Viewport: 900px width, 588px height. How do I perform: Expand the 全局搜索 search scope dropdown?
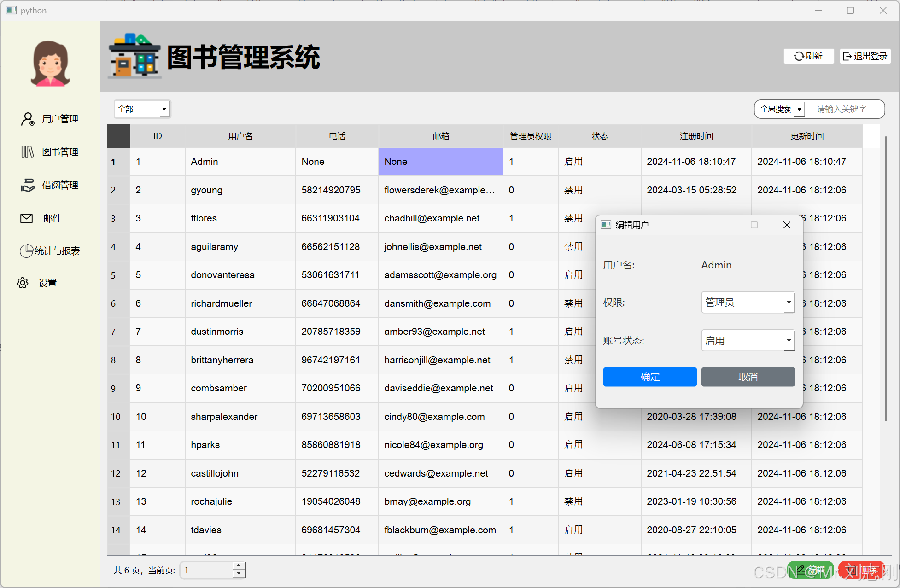781,109
